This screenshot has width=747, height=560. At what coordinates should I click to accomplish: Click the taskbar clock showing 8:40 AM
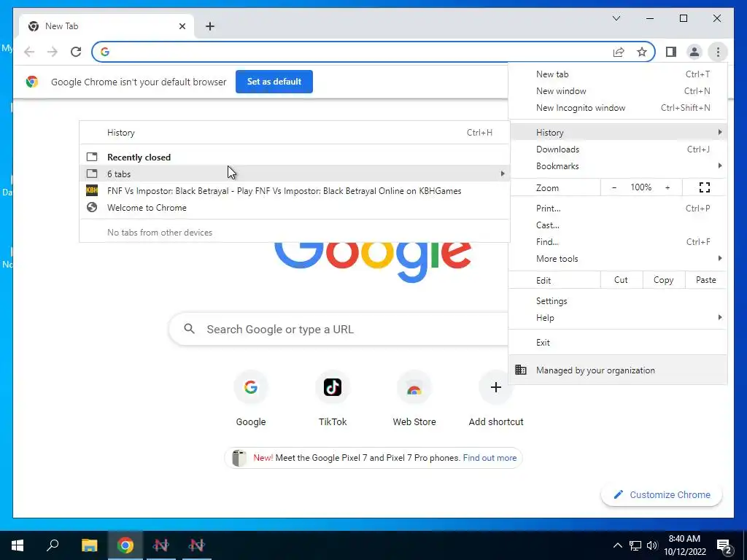(684, 545)
